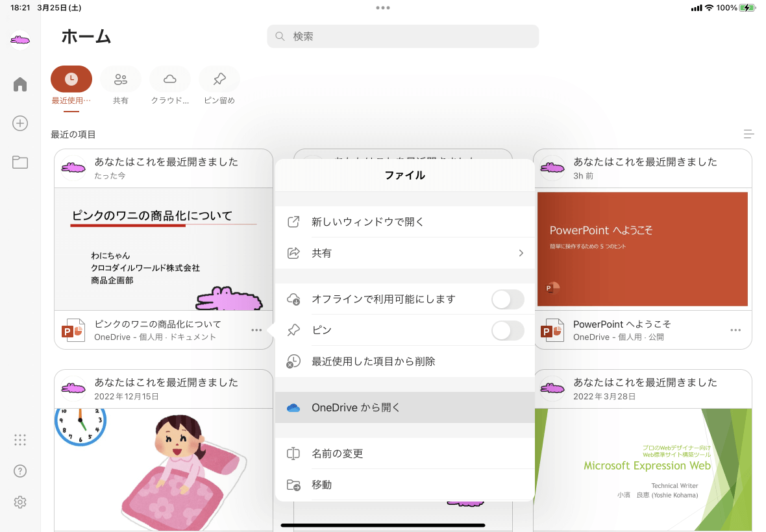Click the ファイル menu title
766x532 pixels.
click(x=405, y=175)
